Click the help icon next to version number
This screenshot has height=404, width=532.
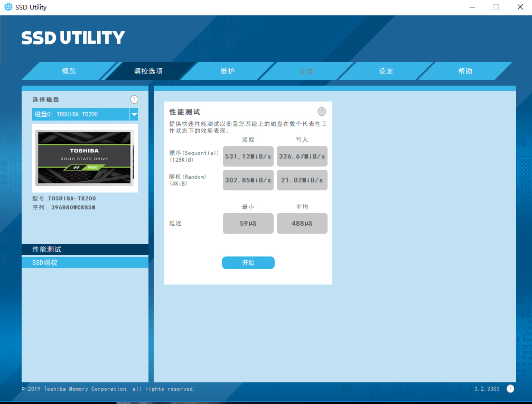coord(510,389)
